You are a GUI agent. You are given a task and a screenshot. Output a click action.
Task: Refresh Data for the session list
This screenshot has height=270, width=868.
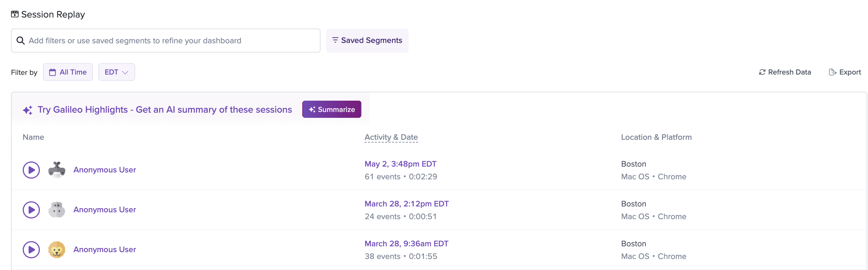tap(785, 72)
